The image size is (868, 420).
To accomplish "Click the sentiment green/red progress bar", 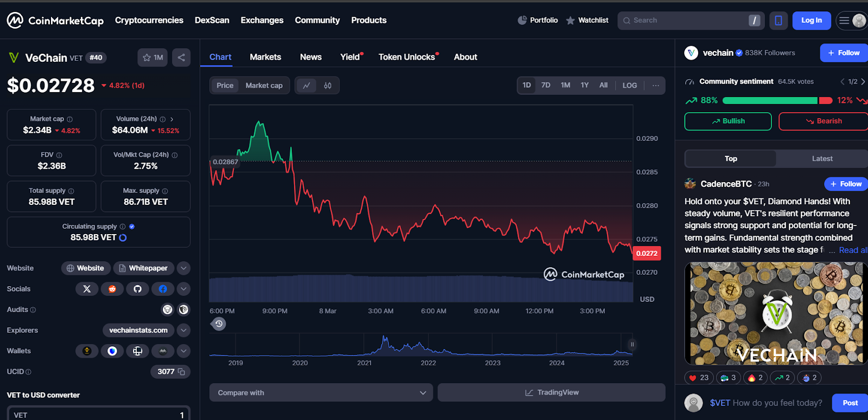I will (777, 100).
